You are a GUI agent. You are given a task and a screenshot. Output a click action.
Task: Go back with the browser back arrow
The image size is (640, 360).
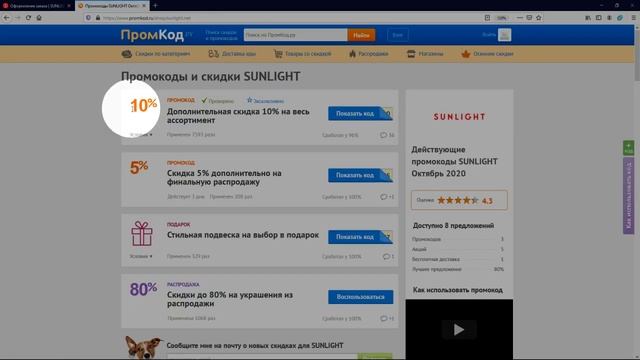[6, 18]
